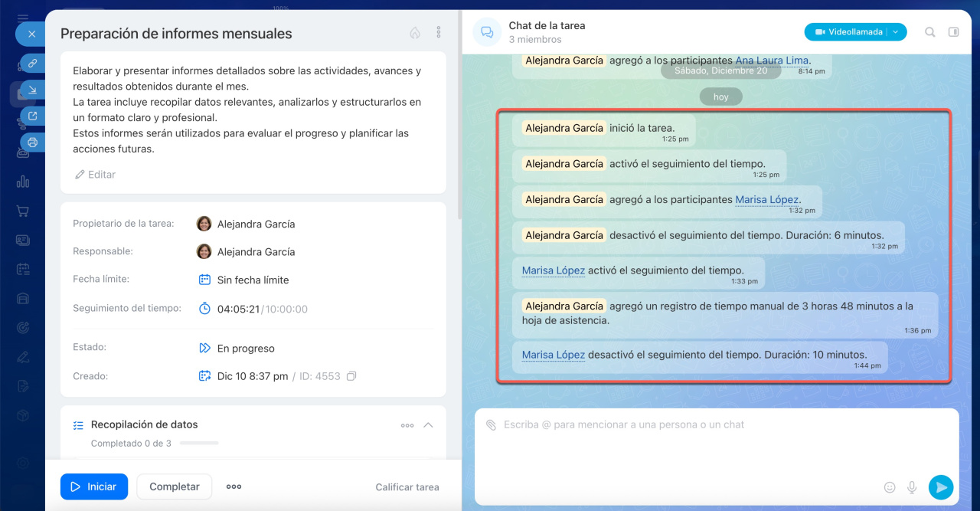Click the Completar button
Screen dimensions: 980x511
(174, 486)
